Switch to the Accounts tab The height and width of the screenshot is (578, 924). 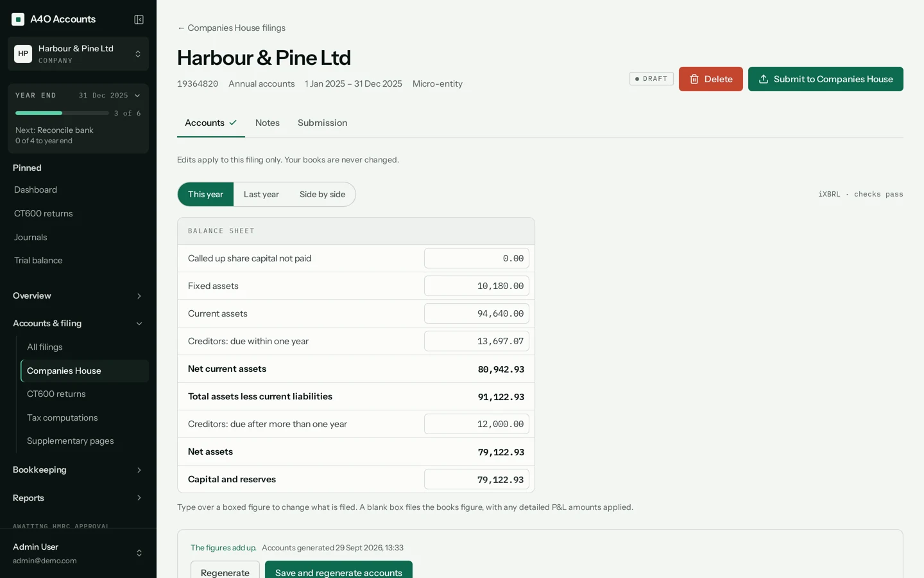(211, 123)
